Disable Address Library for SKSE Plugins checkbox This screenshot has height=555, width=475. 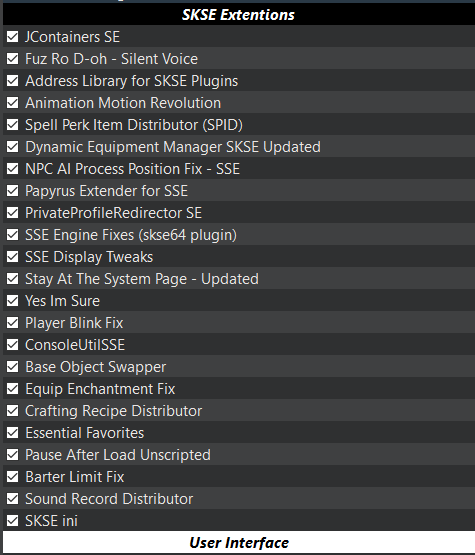[x=13, y=80]
